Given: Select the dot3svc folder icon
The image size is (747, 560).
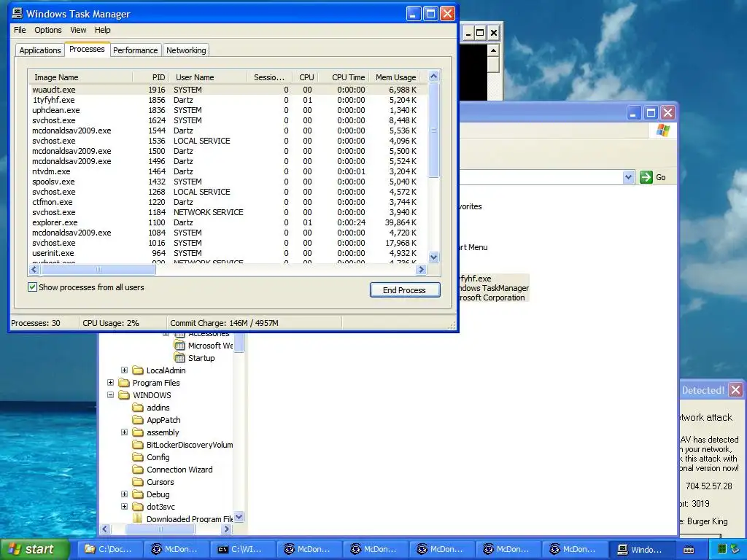Looking at the screenshot, I should click(138, 506).
